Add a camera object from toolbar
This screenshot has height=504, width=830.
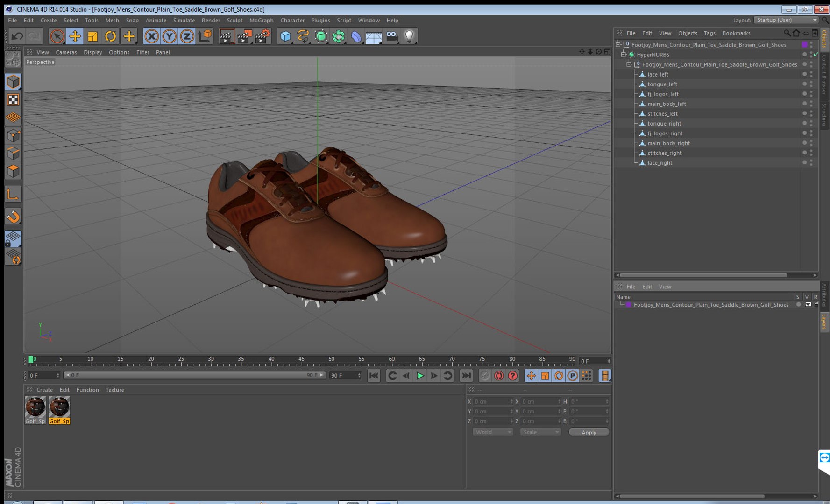click(x=392, y=36)
